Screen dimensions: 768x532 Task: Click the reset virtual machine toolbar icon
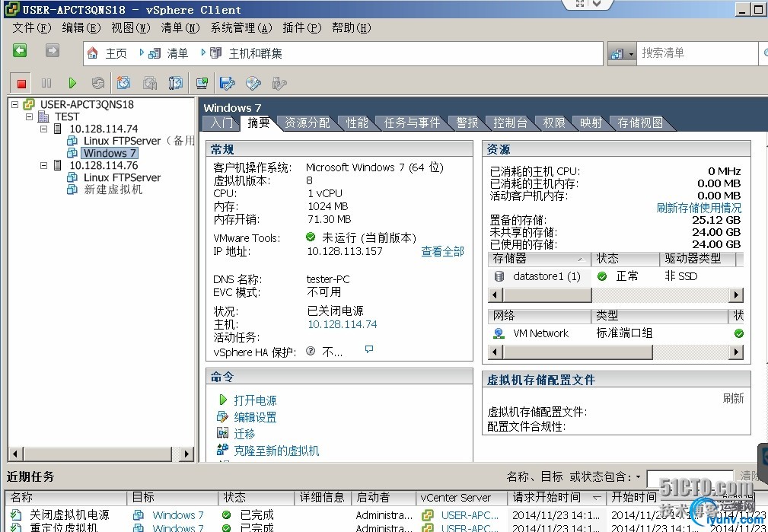click(98, 83)
